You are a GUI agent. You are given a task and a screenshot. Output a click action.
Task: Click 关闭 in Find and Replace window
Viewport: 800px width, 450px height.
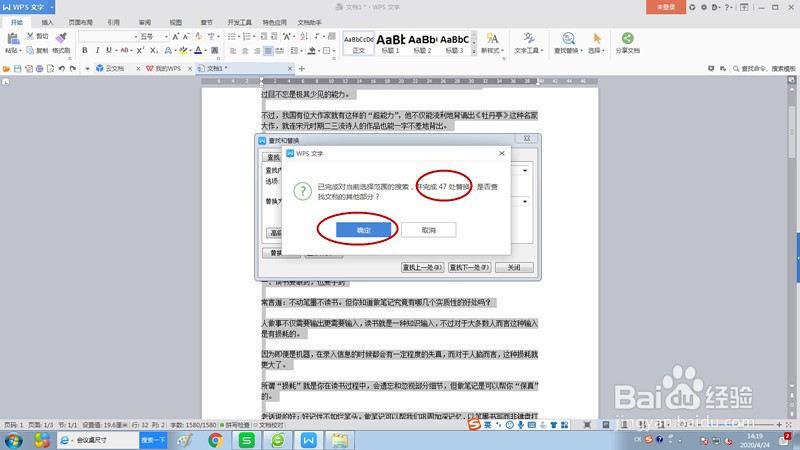[x=514, y=267]
